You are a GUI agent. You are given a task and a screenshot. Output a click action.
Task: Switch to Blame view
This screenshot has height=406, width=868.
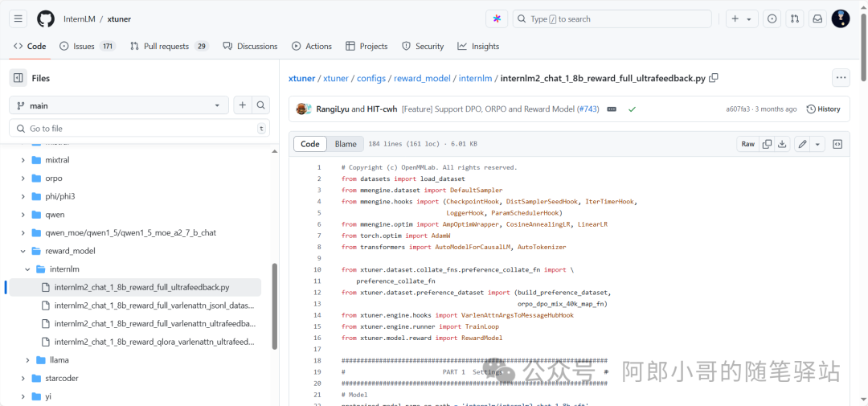point(346,144)
